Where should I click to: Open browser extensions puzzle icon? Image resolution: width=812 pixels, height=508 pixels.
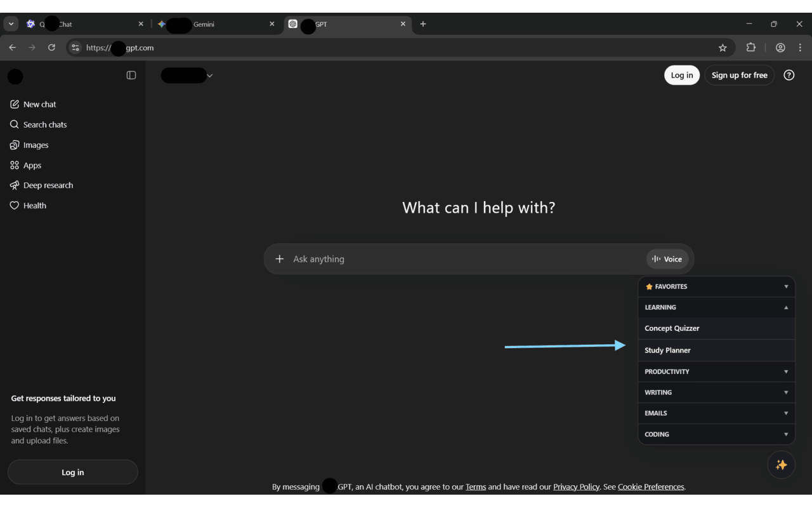(x=751, y=48)
